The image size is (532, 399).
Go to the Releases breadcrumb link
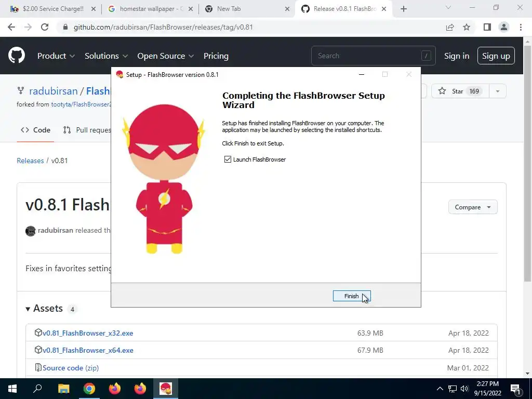(30, 161)
